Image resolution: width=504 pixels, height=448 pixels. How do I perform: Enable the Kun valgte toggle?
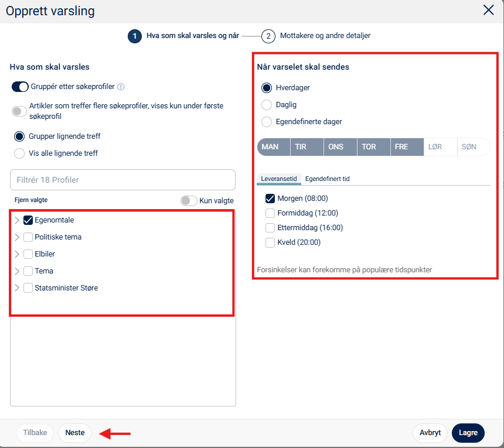[x=189, y=200]
